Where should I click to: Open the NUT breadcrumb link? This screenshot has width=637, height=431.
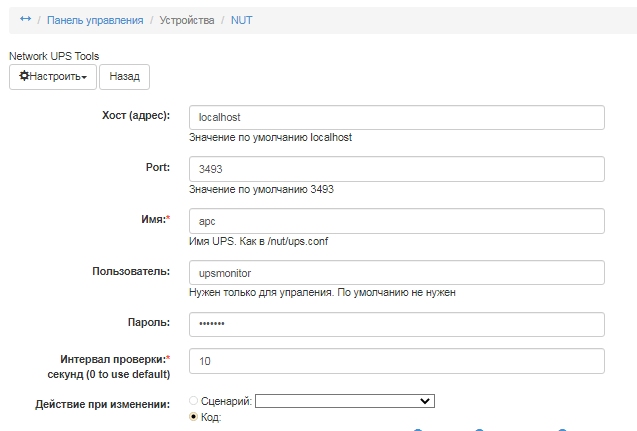(241, 19)
